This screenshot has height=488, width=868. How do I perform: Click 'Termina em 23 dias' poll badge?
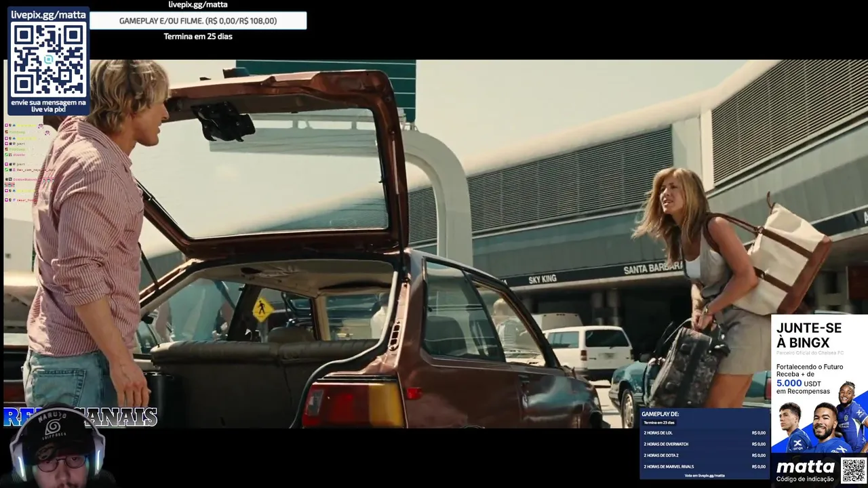click(658, 423)
